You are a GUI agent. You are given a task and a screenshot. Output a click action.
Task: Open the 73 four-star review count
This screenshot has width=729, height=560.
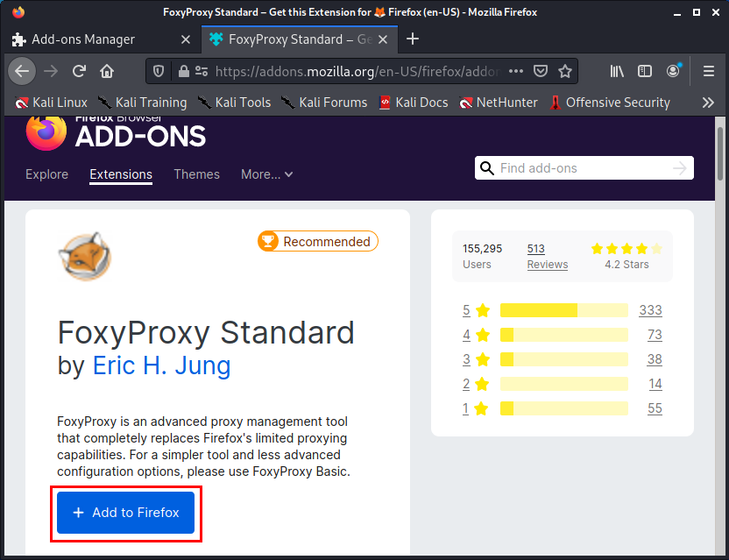click(655, 335)
